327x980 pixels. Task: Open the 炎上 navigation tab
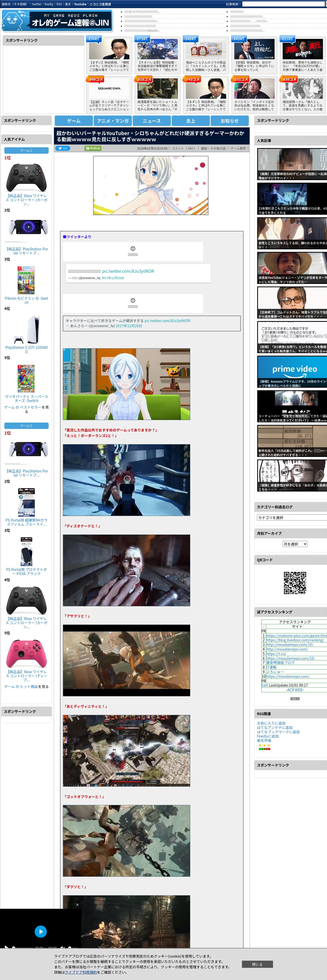pyautogui.click(x=191, y=121)
